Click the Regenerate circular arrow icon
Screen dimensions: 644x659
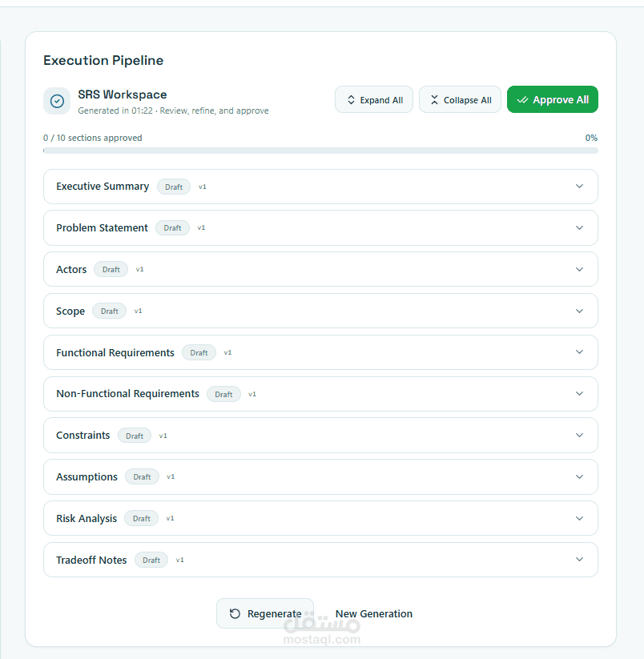[x=235, y=614]
